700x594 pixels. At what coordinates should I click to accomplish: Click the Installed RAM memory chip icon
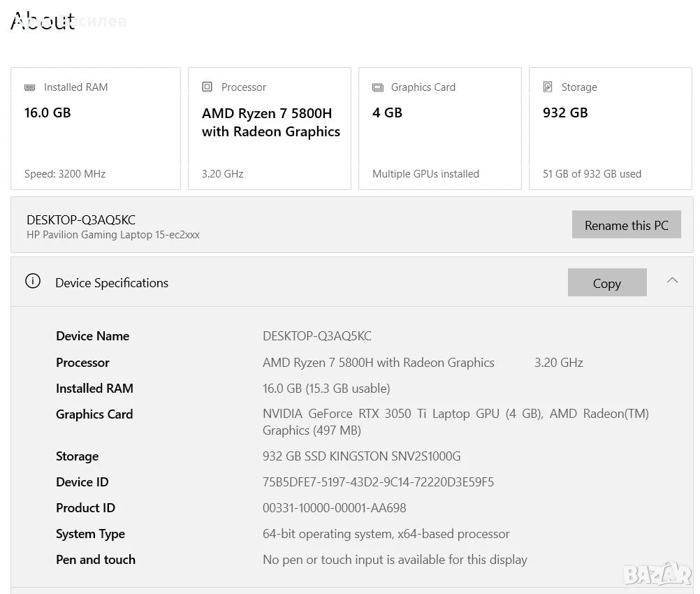[29, 87]
